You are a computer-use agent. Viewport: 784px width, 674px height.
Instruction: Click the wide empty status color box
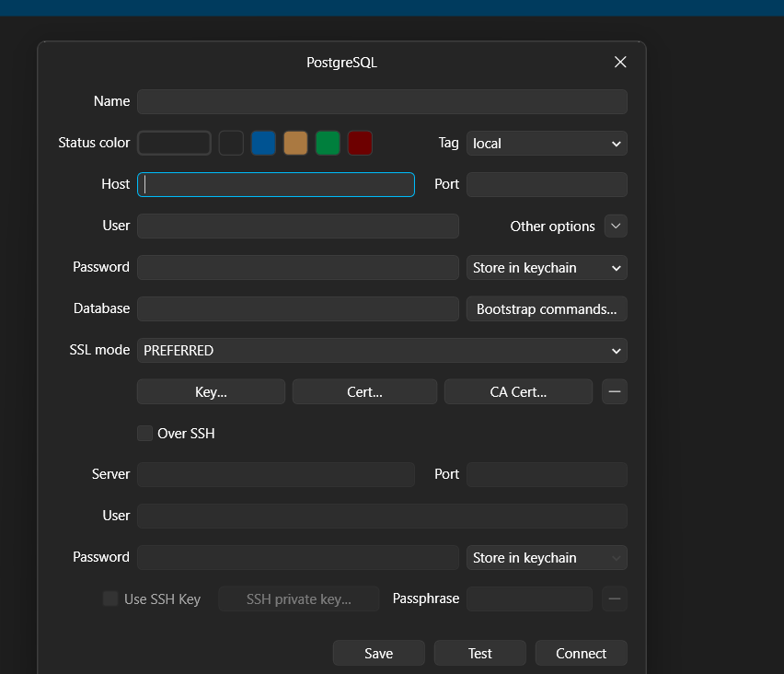coord(174,143)
